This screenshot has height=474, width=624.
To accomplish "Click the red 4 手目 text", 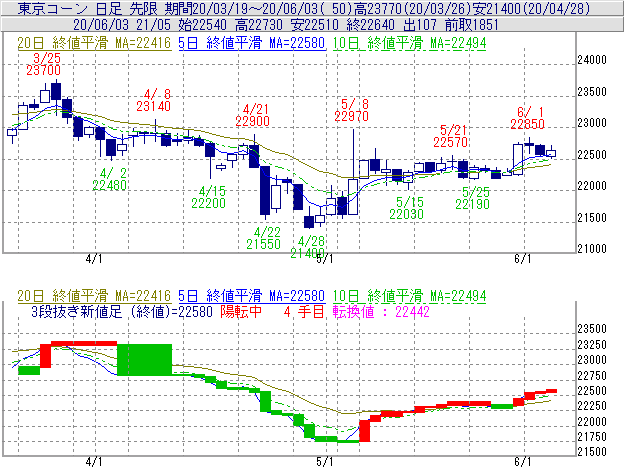I will tap(304, 312).
